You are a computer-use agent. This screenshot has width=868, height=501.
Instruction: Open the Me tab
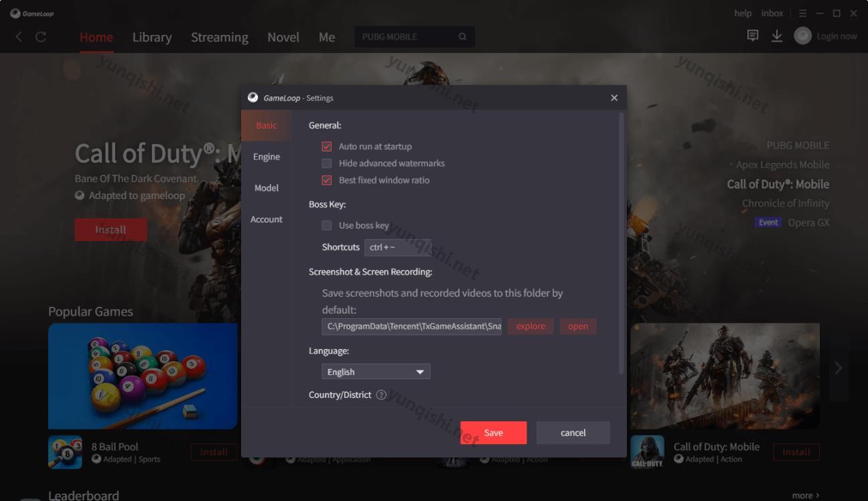coord(327,37)
